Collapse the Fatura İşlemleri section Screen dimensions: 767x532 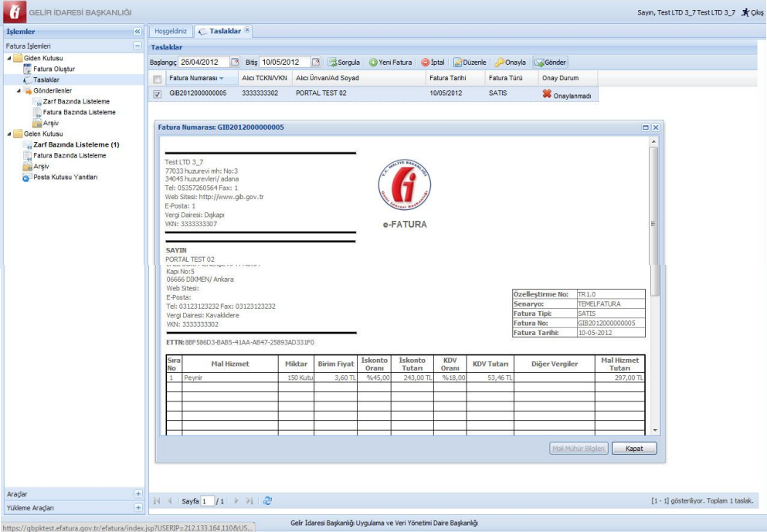[137, 46]
